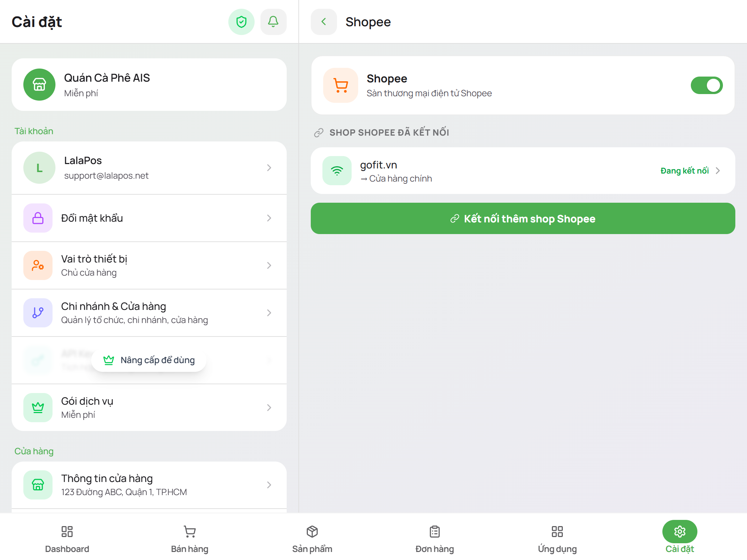Viewport: 747px width, 560px height.
Task: Click the link icon beside SHOP SHOPEE ĐÃ KẾT NỐI
Action: coord(319,133)
